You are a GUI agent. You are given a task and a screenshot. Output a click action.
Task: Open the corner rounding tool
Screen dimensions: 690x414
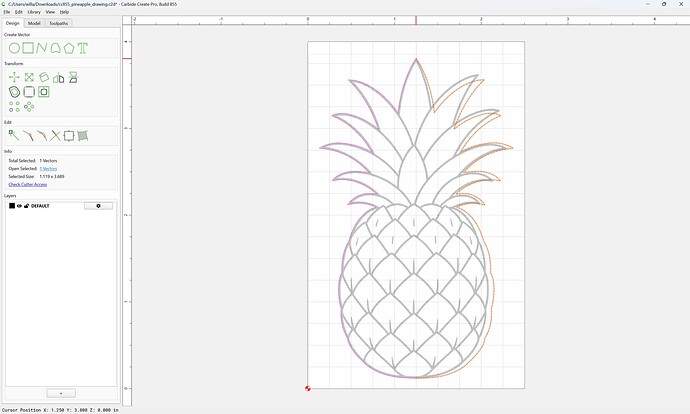click(x=29, y=92)
